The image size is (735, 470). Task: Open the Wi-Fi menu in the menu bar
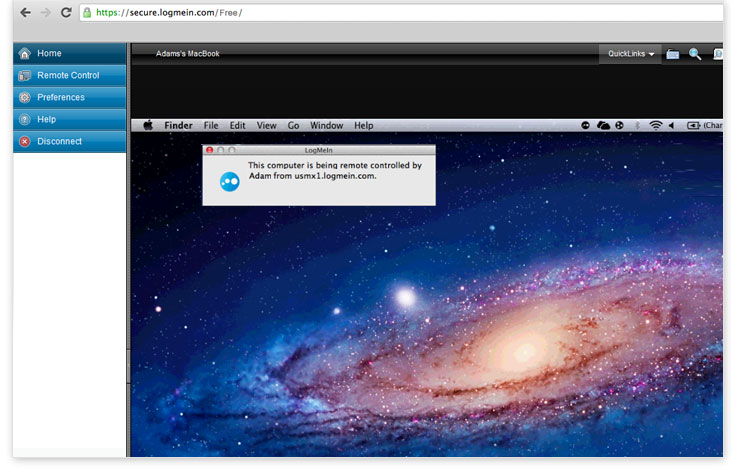point(655,125)
